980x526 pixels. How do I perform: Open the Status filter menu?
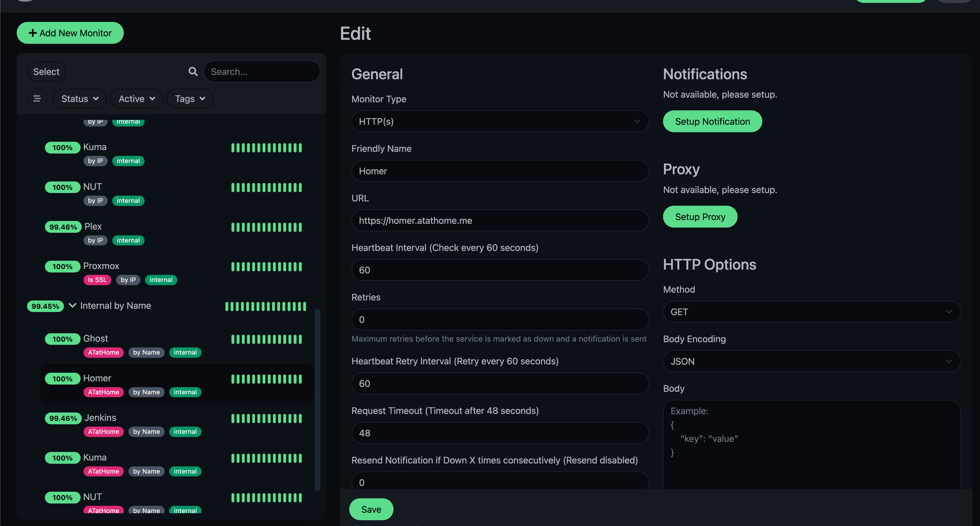[79, 99]
